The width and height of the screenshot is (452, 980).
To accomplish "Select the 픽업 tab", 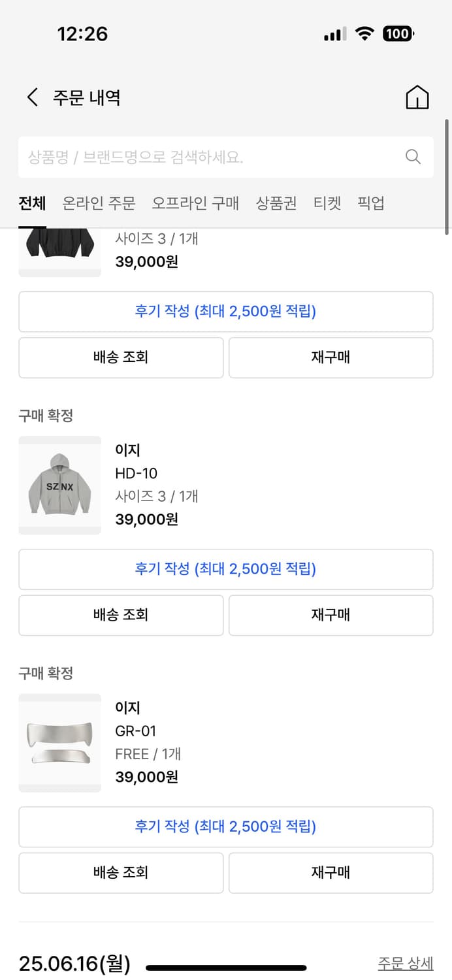I will (x=371, y=203).
